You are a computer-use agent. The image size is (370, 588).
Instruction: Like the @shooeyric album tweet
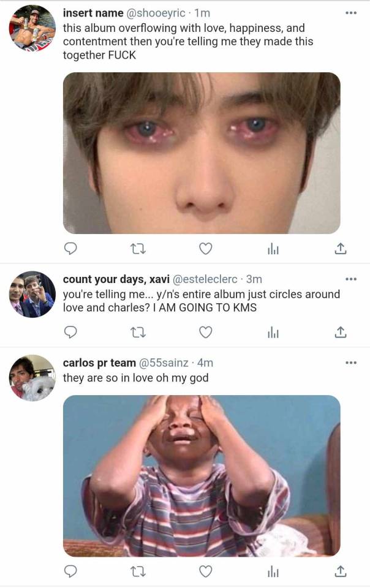pos(206,248)
